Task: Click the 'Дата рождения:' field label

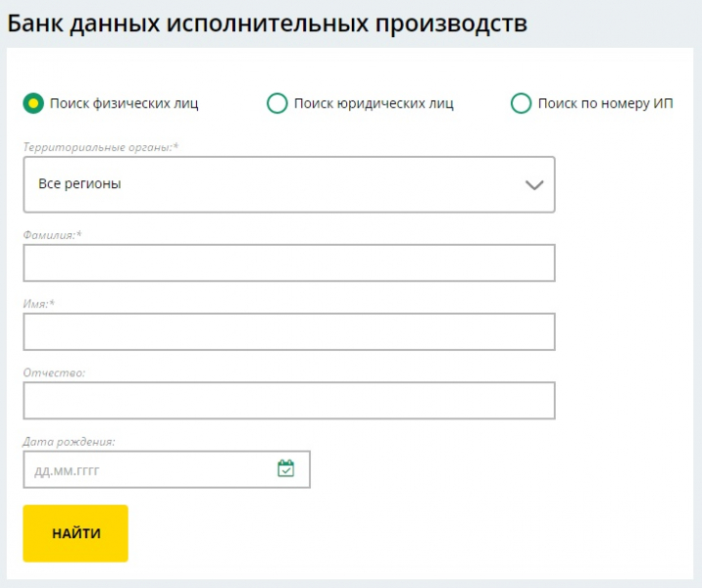Action: (69, 441)
